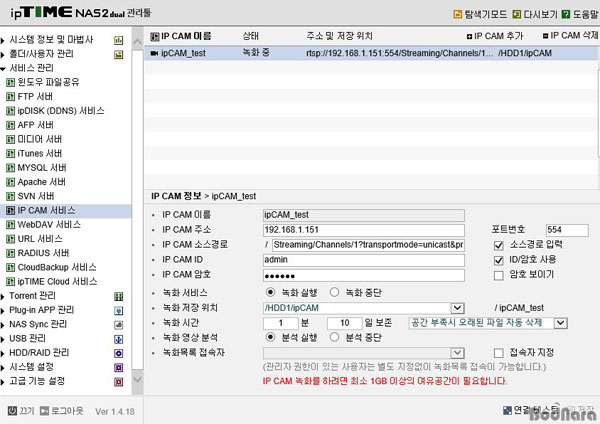Click the camera icon beside ipCAM_test row

153,54
